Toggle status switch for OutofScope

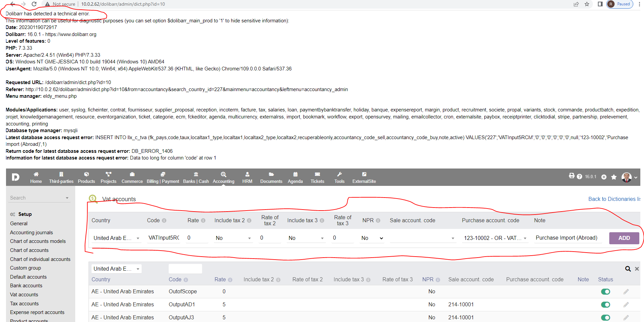(x=606, y=292)
